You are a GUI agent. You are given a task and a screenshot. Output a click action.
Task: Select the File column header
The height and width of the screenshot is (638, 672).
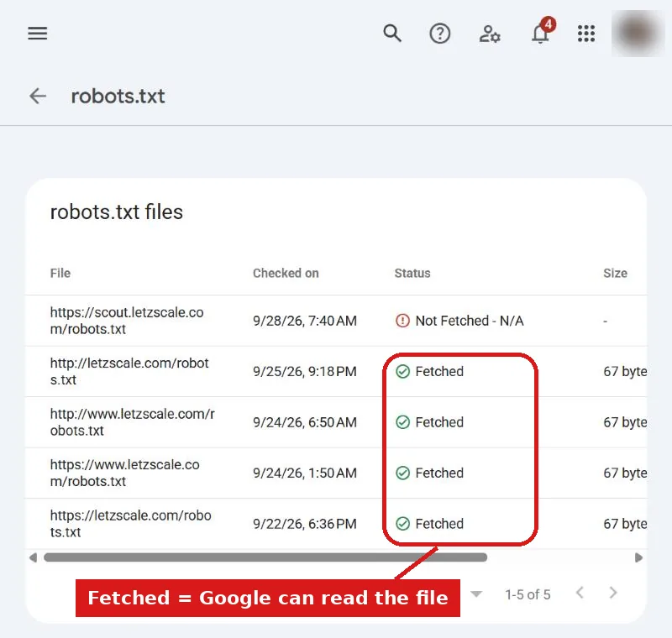60,273
